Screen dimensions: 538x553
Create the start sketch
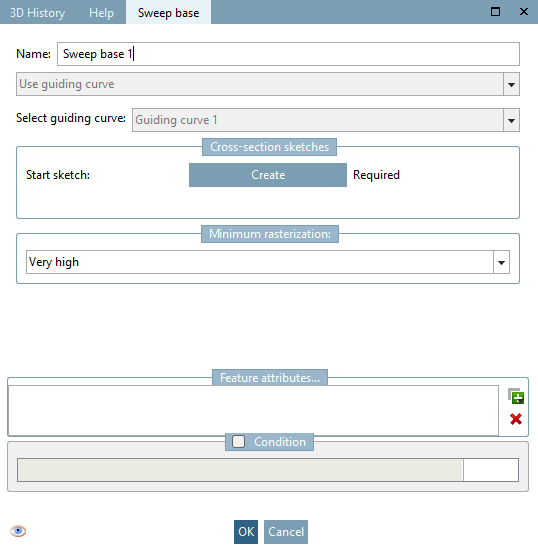(x=268, y=175)
